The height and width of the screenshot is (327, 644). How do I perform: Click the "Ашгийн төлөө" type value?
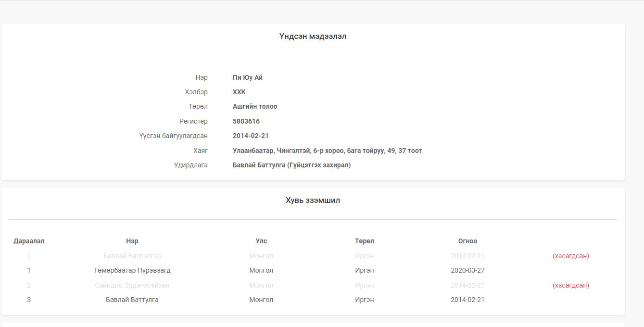[254, 106]
